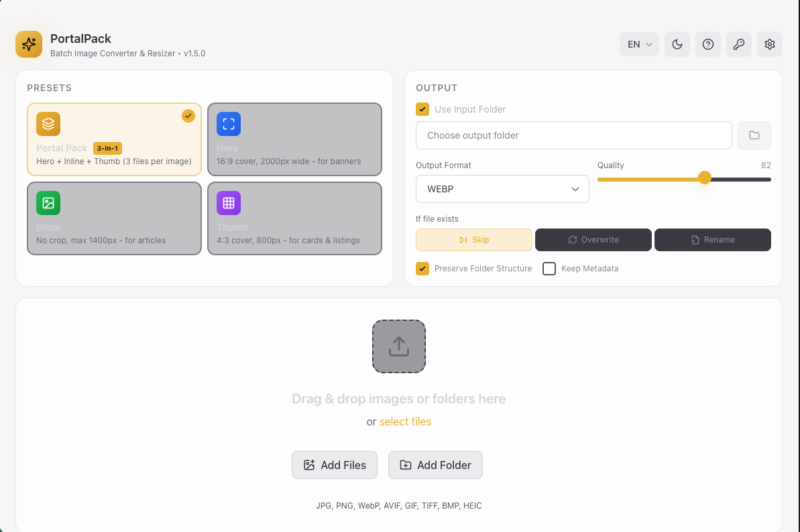Enable Keep Metadata
800x532 pixels.
pyautogui.click(x=549, y=268)
